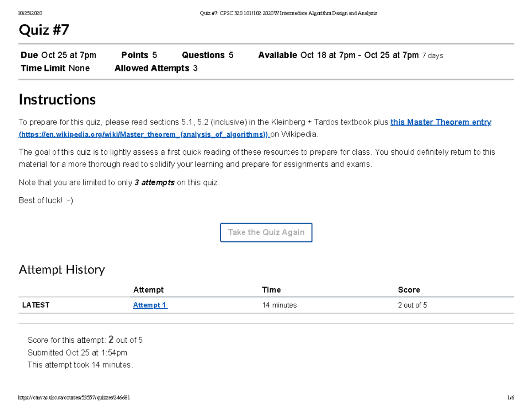Image resolution: width=532 pixels, height=411 pixels.
Task: Open the en.wikipedia.org Master theorem URL
Action: coord(144,134)
